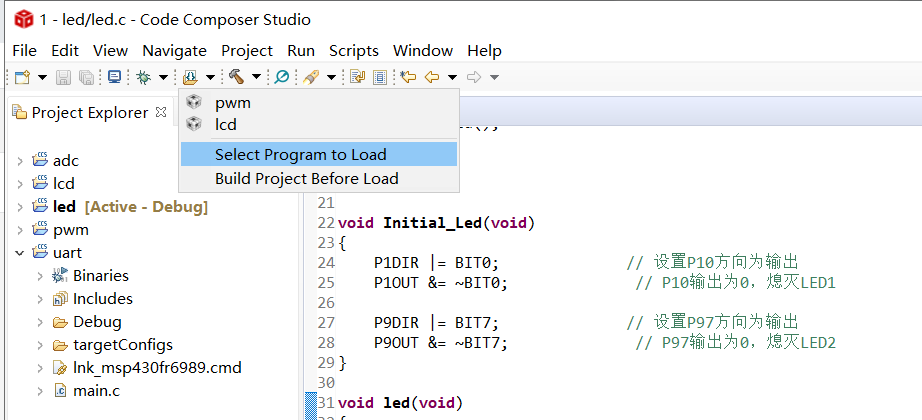This screenshot has width=922, height=420.
Task: Open the Build hammer dropdown arrow
Action: 256,77
